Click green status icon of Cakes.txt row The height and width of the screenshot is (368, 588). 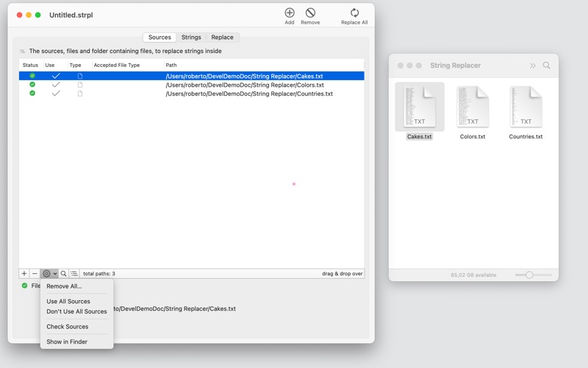(32, 76)
